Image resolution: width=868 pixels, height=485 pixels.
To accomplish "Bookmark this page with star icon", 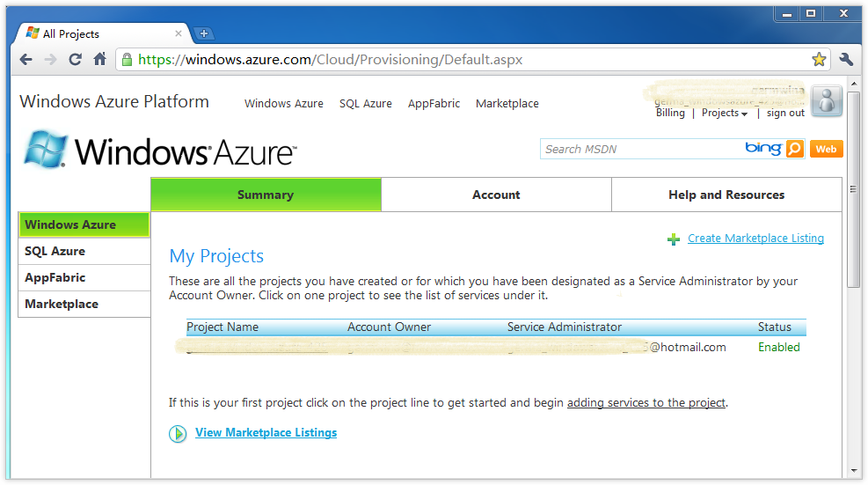I will [x=819, y=60].
